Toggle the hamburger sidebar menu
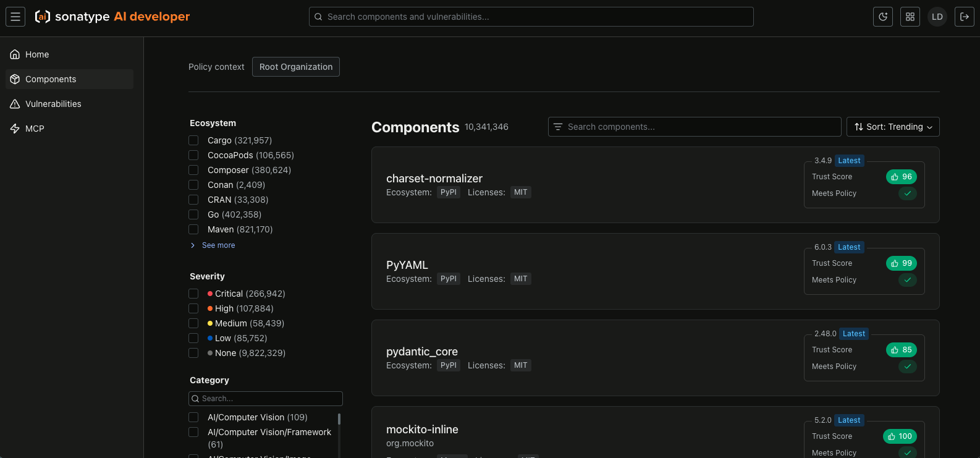 tap(15, 17)
